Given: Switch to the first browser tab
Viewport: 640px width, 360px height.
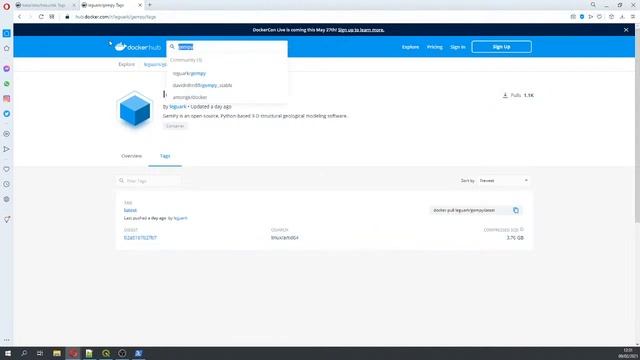Looking at the screenshot, I should [x=45, y=5].
